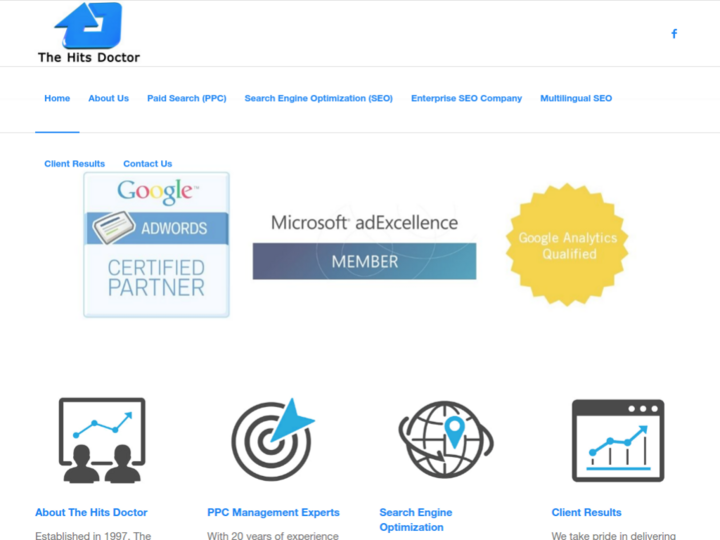Select Paid Search (PPC) menu item
Image resolution: width=720 pixels, height=540 pixels.
186,99
